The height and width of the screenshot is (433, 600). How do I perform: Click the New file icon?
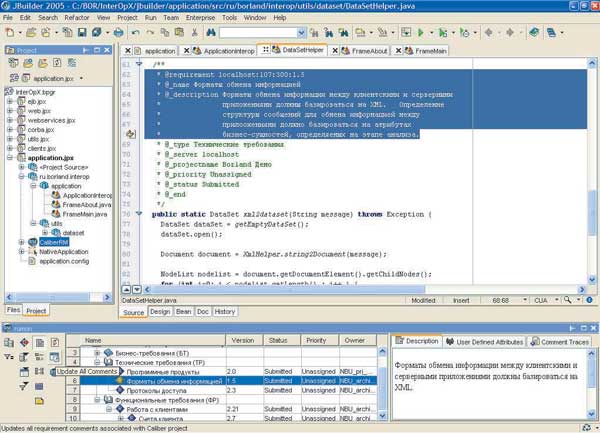(x=10, y=33)
